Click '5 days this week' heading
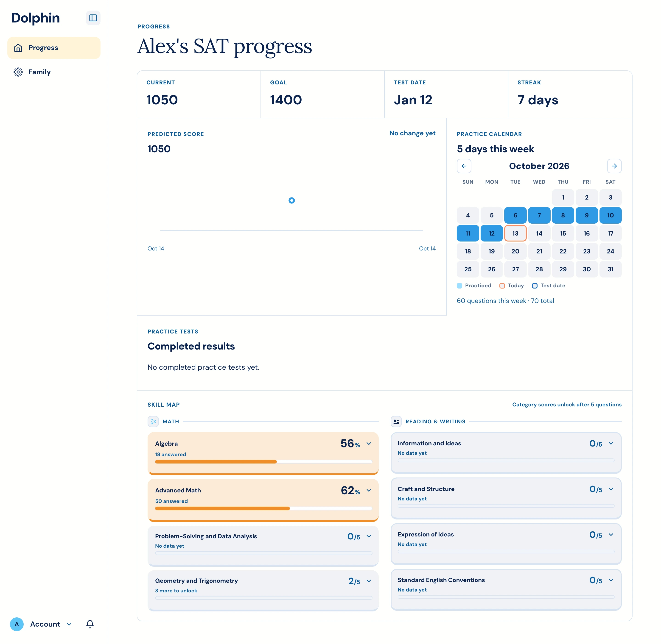 click(x=496, y=149)
